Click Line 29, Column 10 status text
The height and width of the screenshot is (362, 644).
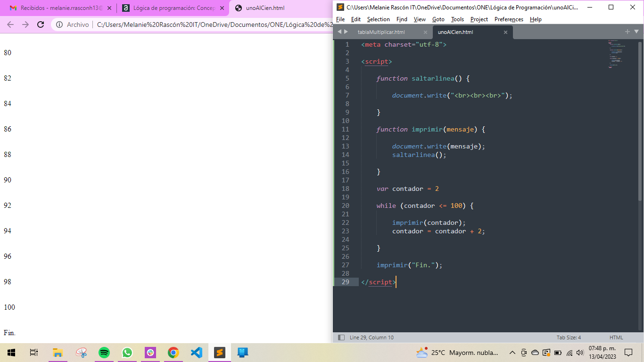click(x=372, y=337)
